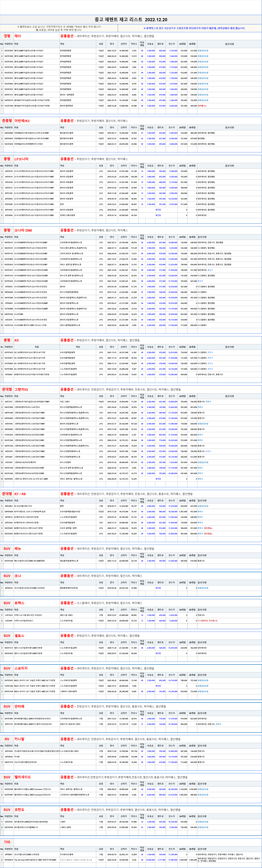Select vehicle number '128호2982' in the 아반떼/K3 table
This screenshot has width=262, height=868.
[x=9, y=133]
